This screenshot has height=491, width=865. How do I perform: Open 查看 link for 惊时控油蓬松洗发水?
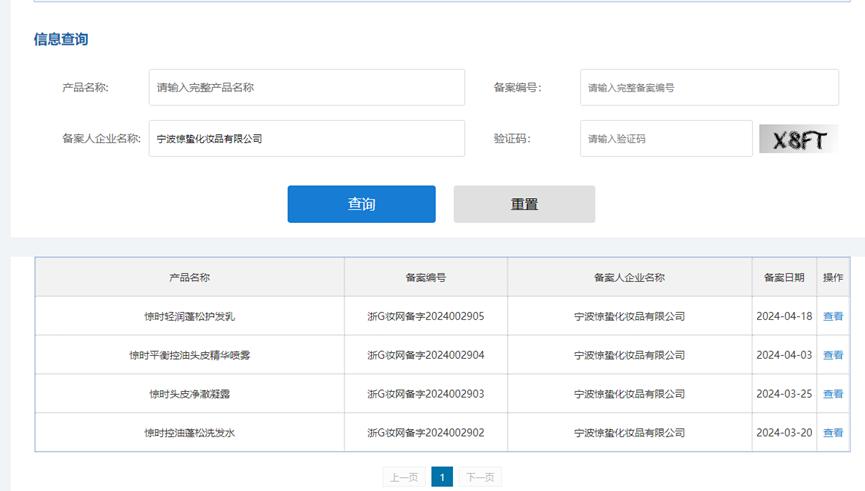pyautogui.click(x=833, y=433)
